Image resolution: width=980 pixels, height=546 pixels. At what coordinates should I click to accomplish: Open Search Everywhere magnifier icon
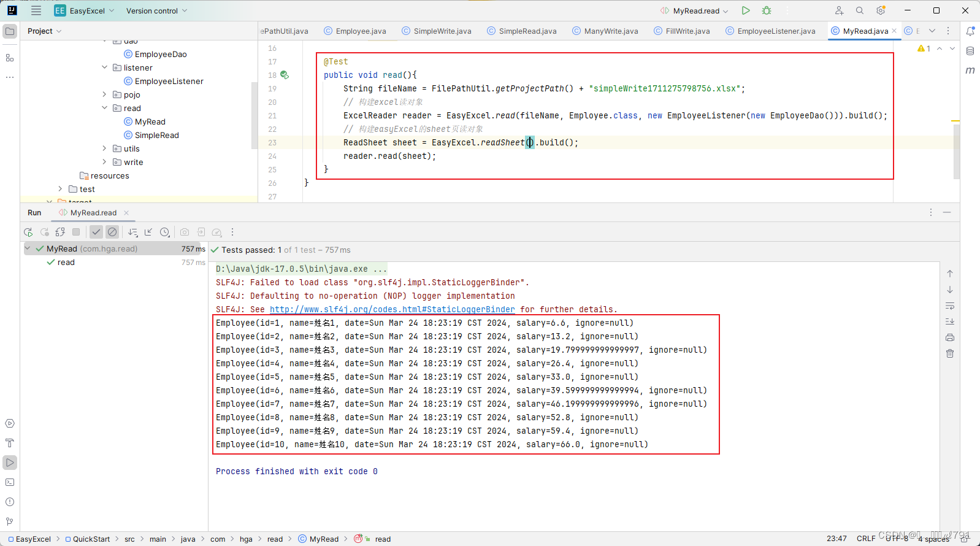click(x=860, y=10)
